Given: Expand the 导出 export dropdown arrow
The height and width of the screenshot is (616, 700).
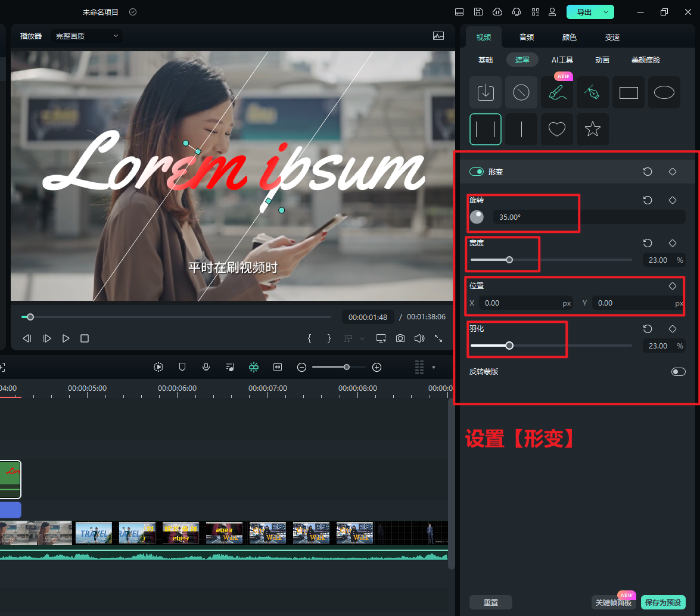Looking at the screenshot, I should point(606,12).
